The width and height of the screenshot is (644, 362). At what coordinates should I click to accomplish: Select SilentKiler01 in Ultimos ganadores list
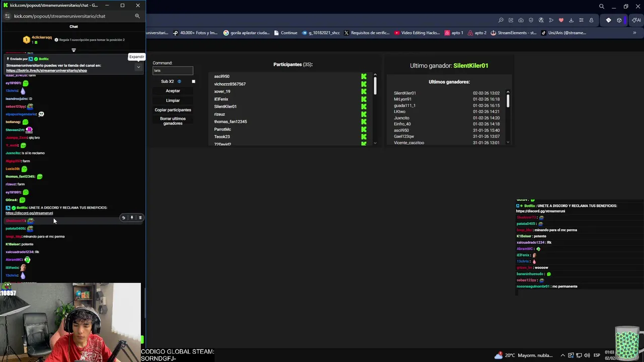pyautogui.click(x=405, y=93)
